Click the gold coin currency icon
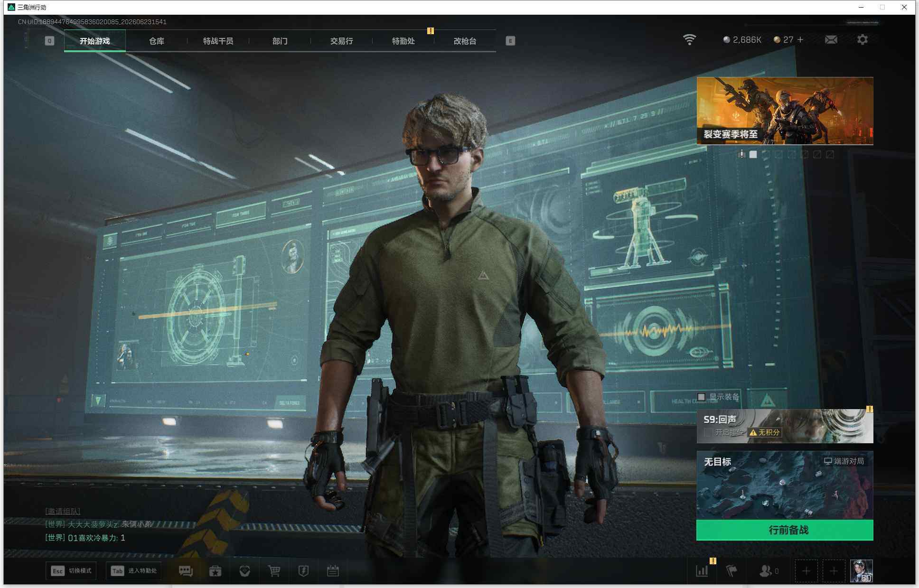The height and width of the screenshot is (588, 919). pos(777,40)
